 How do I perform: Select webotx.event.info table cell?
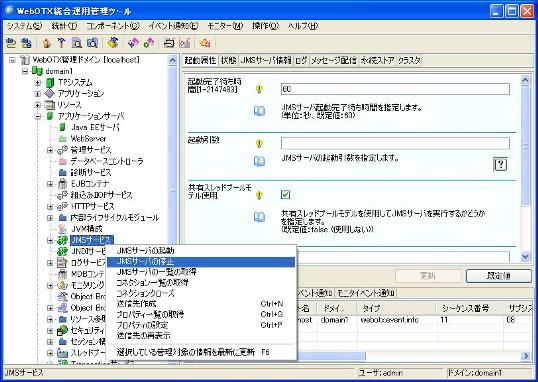pos(397,320)
